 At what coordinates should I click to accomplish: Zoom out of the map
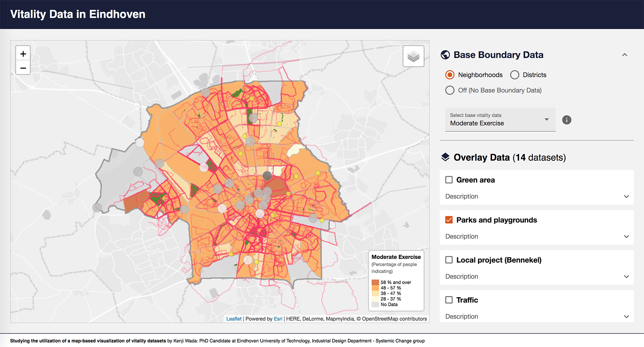tap(23, 68)
